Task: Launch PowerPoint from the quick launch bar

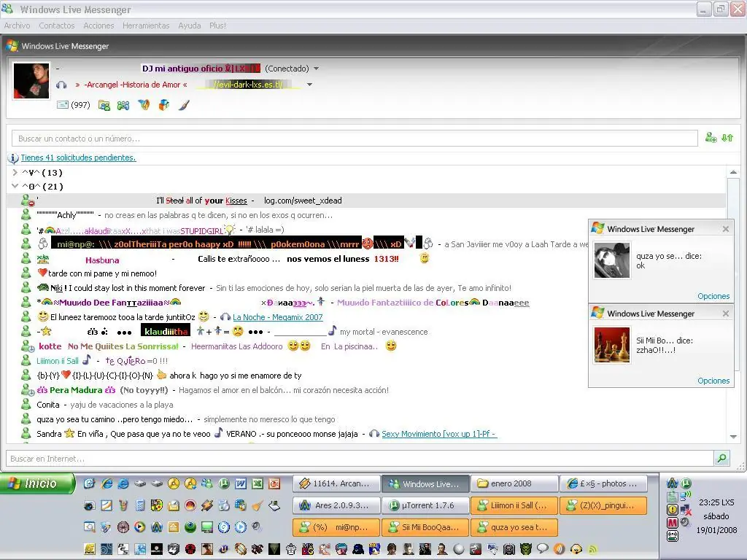Action: (x=274, y=484)
